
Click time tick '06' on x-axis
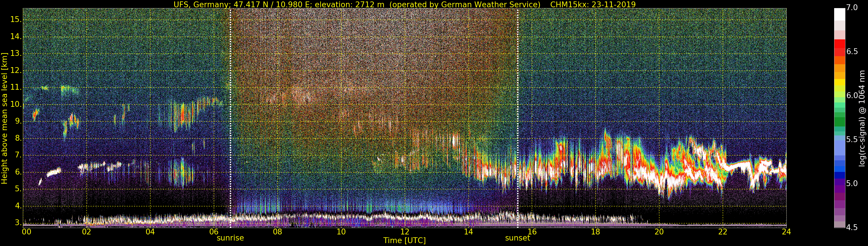coord(214,232)
